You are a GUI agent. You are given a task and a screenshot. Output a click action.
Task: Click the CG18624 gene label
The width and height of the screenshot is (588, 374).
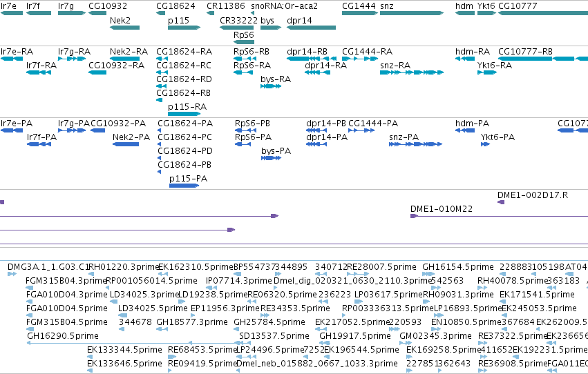tap(176, 6)
